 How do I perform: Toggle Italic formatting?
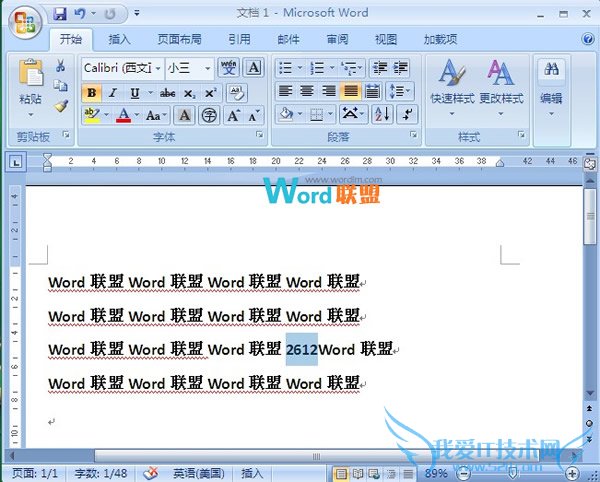112,93
